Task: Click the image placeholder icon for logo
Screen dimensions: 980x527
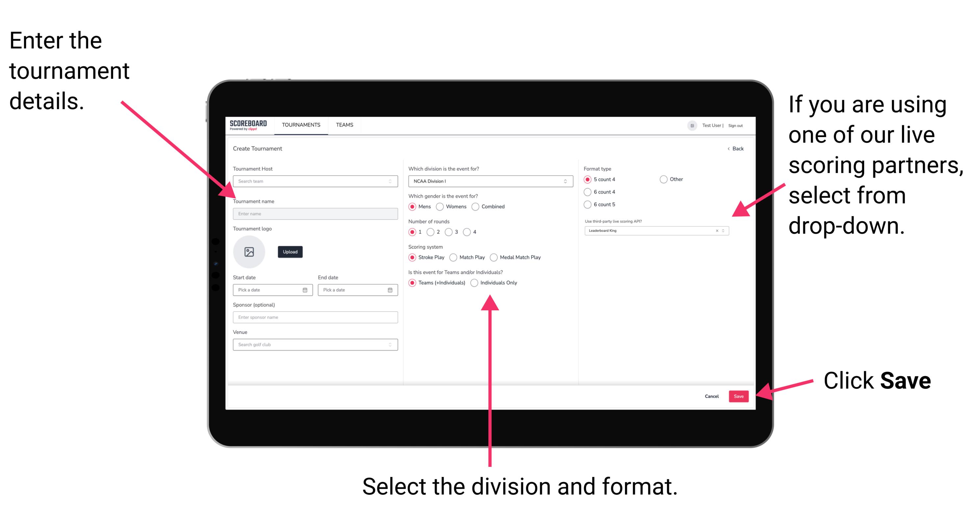Action: [x=249, y=252]
